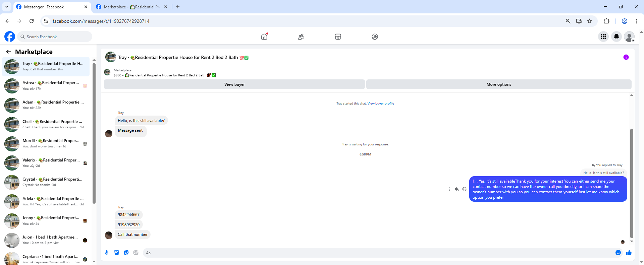Screen dimensions: 644x265
Task: Open the Jenny conversation
Action: pyautogui.click(x=46, y=221)
